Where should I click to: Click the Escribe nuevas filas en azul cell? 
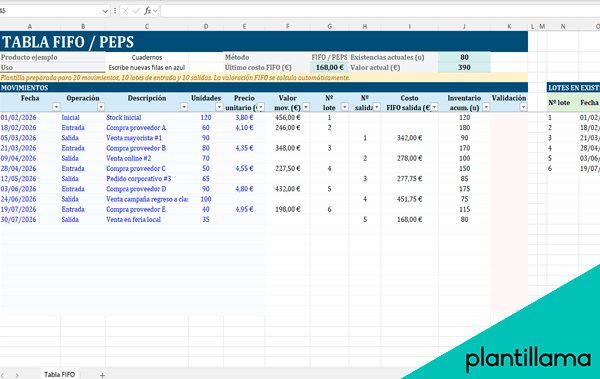click(147, 67)
